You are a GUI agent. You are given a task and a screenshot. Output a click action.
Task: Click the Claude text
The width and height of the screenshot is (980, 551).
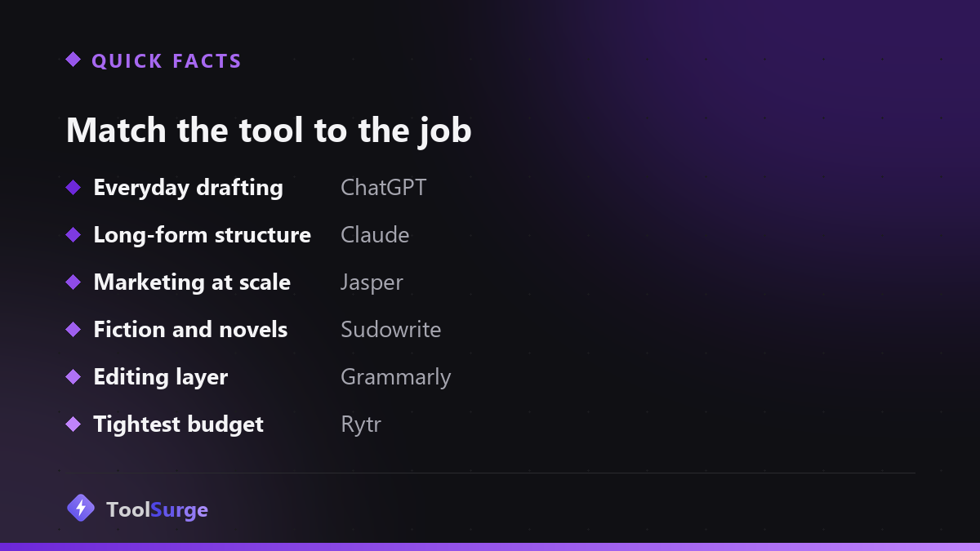click(x=375, y=235)
